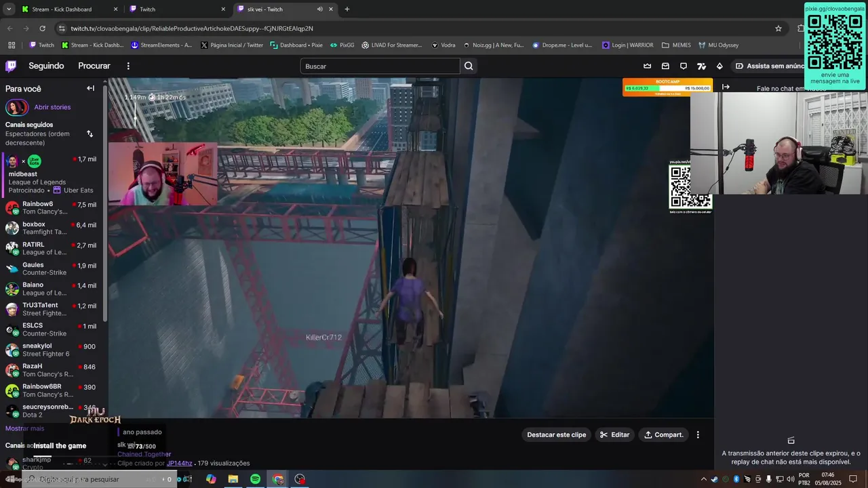
Task: Open File Explorer from the taskbar
Action: (x=233, y=479)
